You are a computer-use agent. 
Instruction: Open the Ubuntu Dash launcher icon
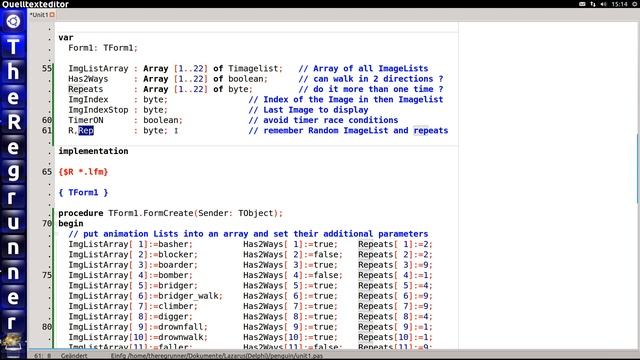click(x=13, y=21)
